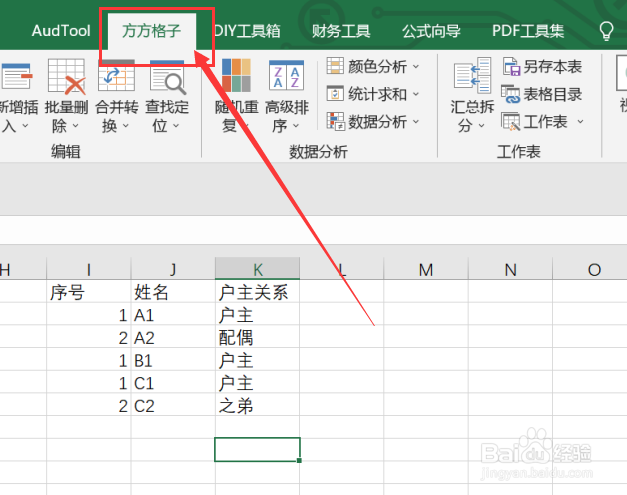
Task: Select column header M
Action: 426,269
